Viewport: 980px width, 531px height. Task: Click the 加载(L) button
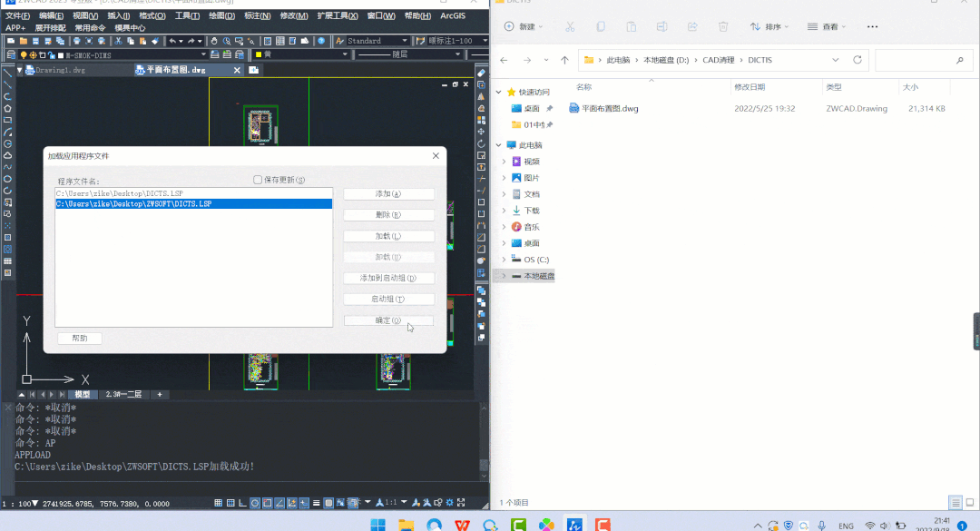click(x=388, y=236)
